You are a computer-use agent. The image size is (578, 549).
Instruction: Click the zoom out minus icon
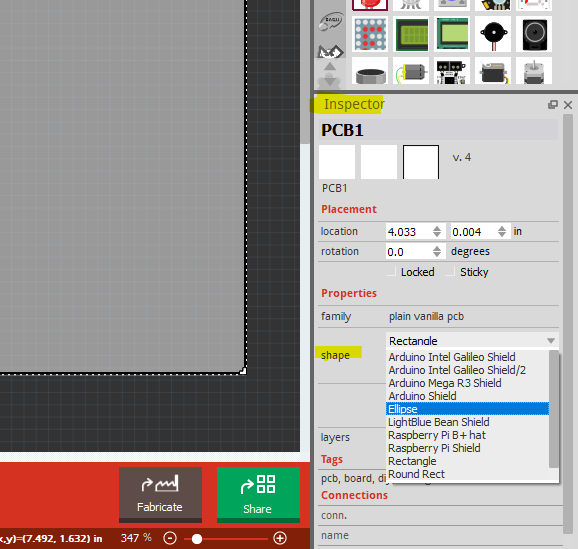170,538
